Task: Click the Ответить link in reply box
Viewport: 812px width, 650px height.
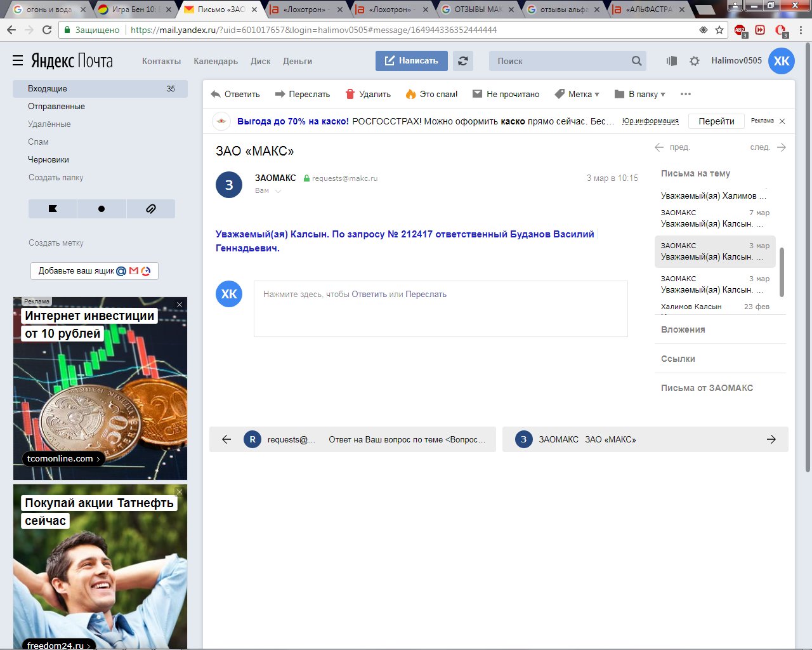Action: pyautogui.click(x=369, y=295)
